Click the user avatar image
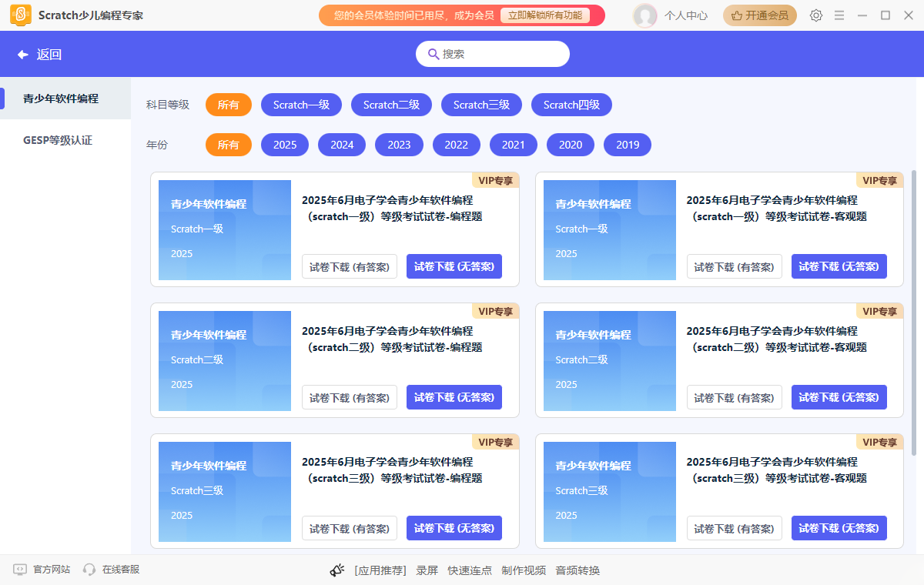 [x=645, y=15]
